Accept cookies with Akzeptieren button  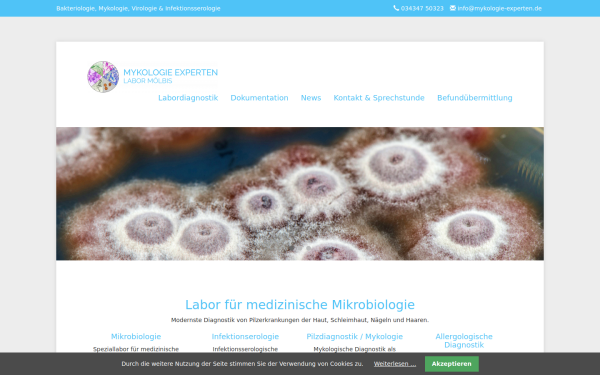click(x=452, y=364)
